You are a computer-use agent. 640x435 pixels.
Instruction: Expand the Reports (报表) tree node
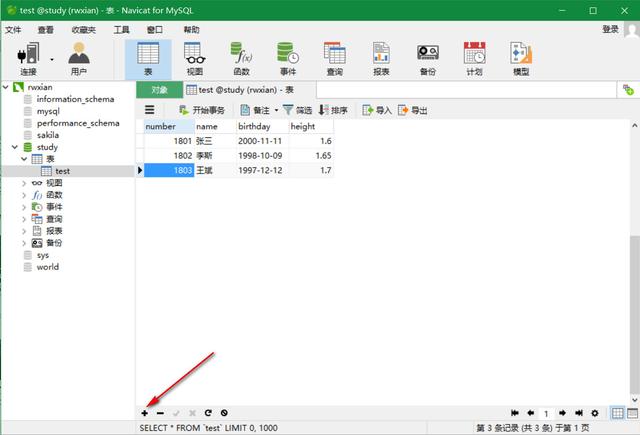(24, 231)
